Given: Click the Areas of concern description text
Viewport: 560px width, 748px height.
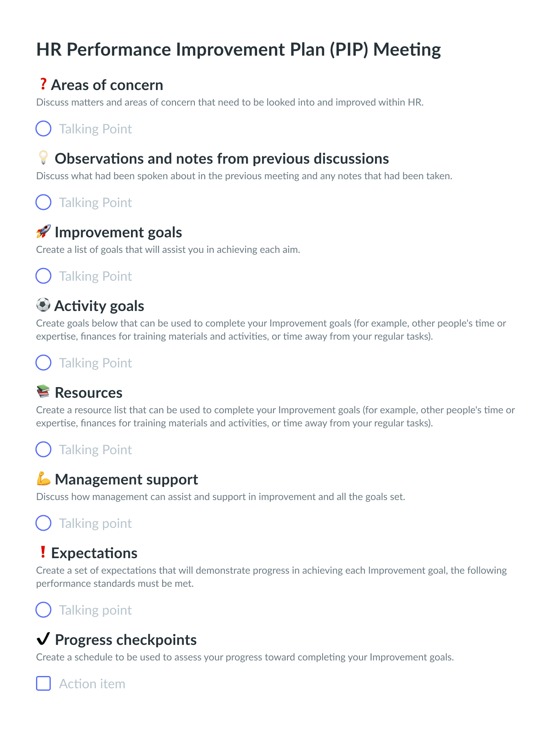Looking at the screenshot, I should tap(230, 102).
